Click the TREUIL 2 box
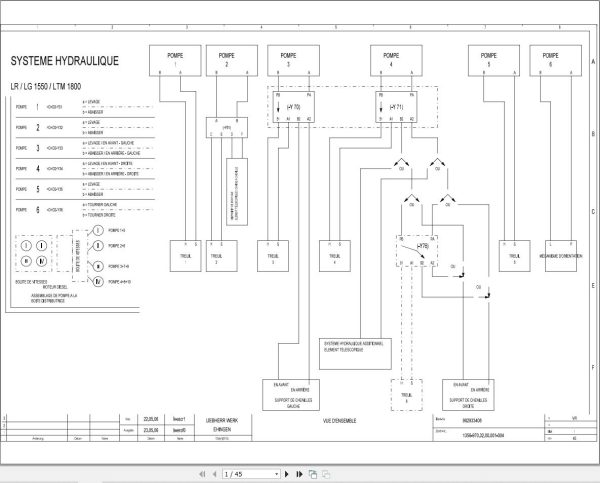Viewport: 600px width, 483px height. 222,256
